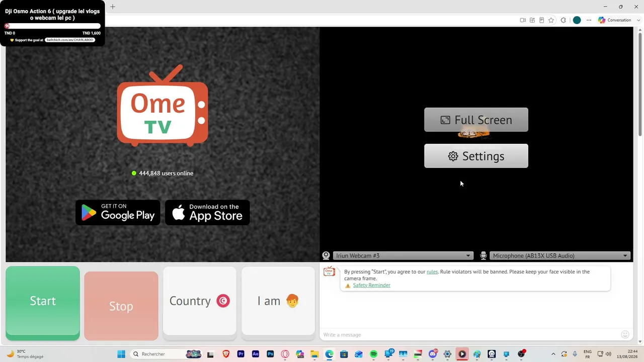The image size is (644, 362).
Task: Get OmeTV on Google Play
Action: (118, 212)
